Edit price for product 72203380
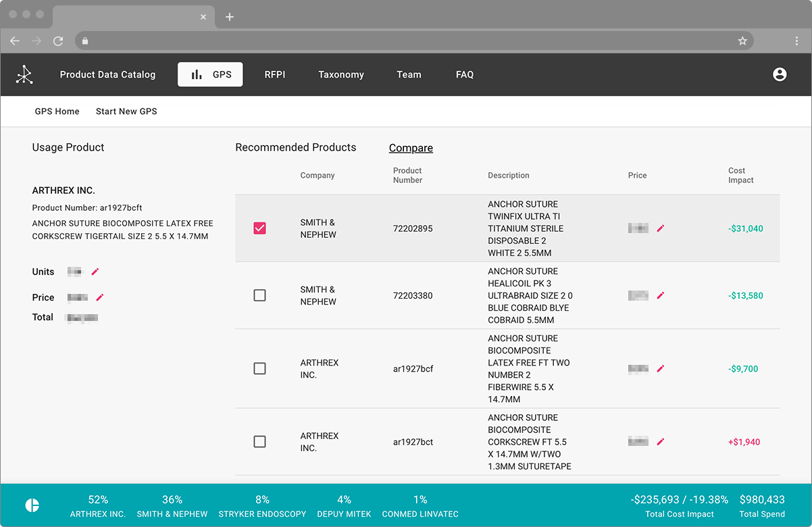Image resolution: width=812 pixels, height=527 pixels. pyautogui.click(x=661, y=295)
